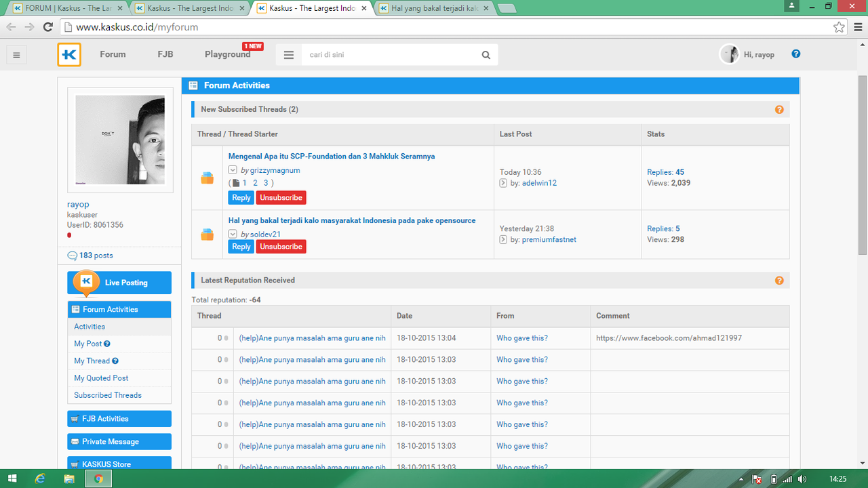Open the Forum nav item

pos(113,54)
